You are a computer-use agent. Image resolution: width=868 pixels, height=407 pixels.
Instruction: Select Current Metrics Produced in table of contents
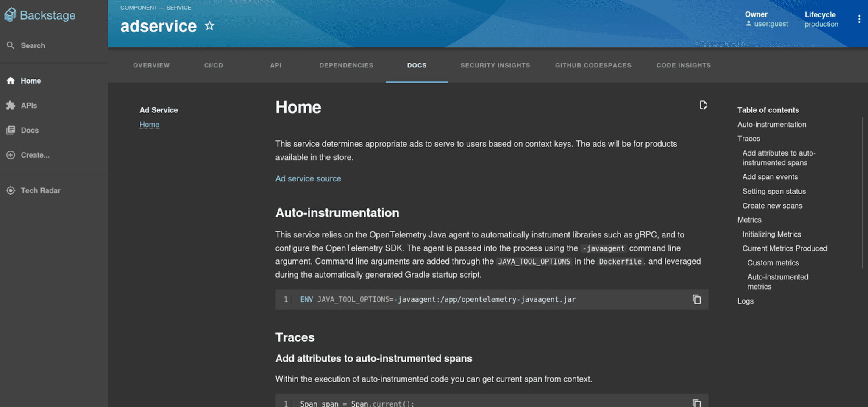784,248
